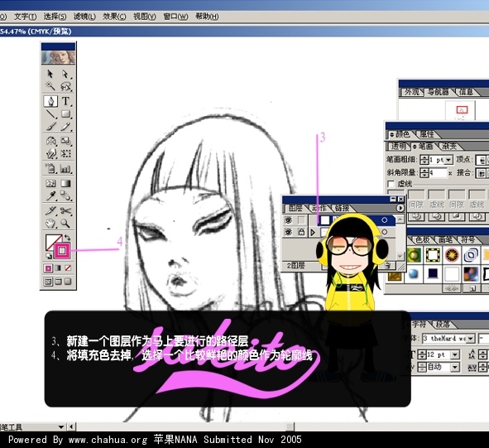Enable the 虚线 dashed line checkbox
489x448 pixels.
point(391,184)
